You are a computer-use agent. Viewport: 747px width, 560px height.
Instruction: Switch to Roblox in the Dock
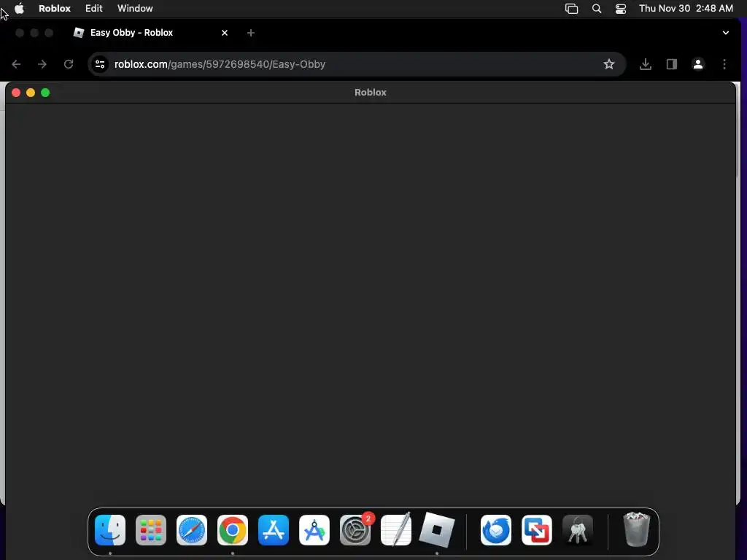click(x=437, y=530)
